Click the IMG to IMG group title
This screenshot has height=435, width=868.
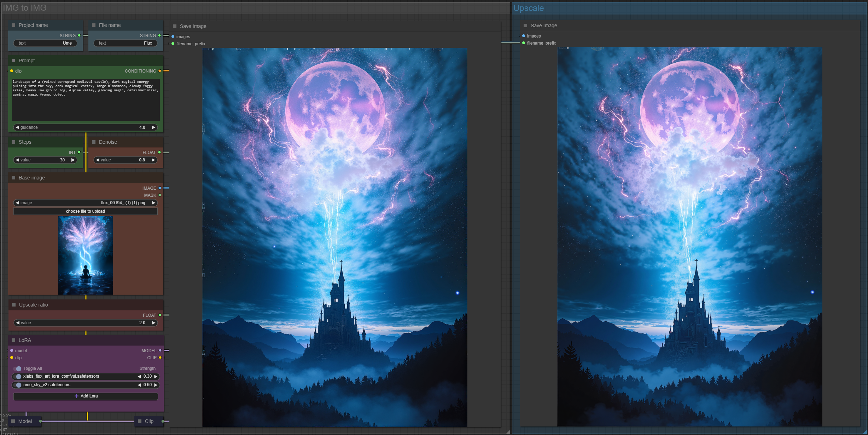click(x=25, y=8)
